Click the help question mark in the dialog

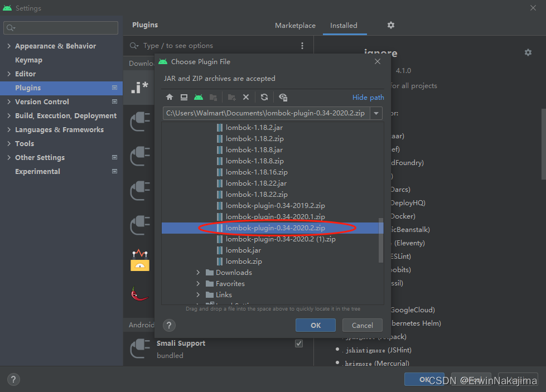[x=168, y=325]
